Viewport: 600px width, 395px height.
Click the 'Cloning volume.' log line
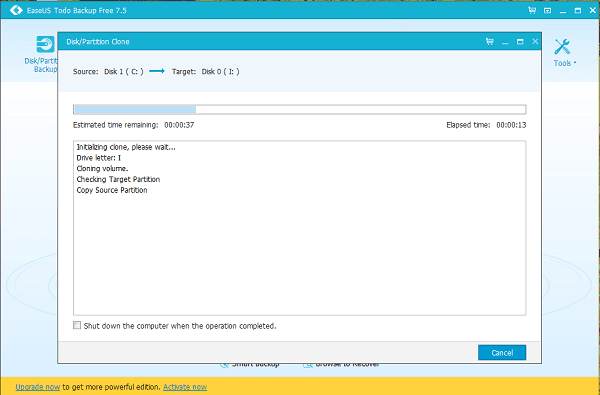[x=102, y=168]
